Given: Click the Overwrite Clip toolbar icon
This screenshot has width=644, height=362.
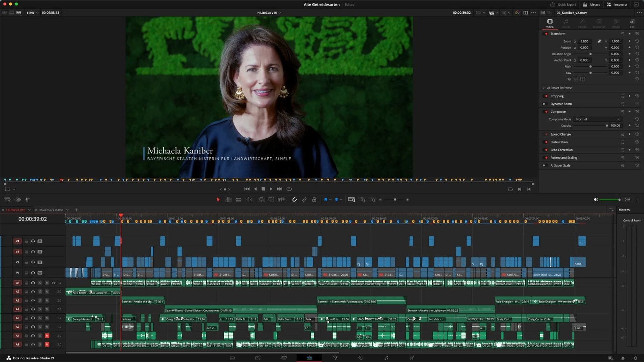Looking at the screenshot, I should (x=271, y=200).
